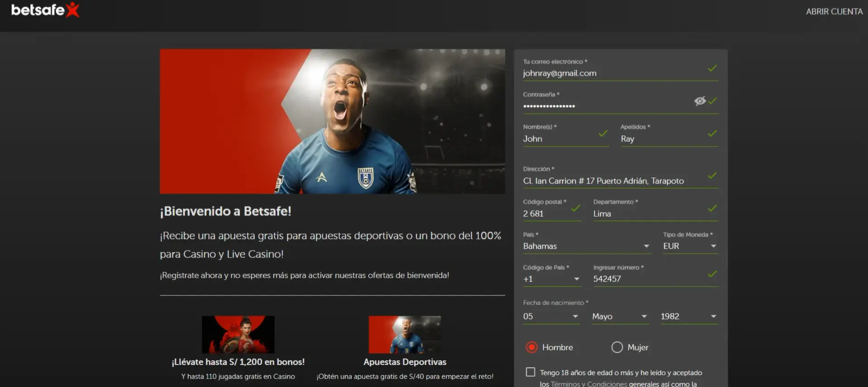Click the phone number green checkmark

(x=712, y=274)
